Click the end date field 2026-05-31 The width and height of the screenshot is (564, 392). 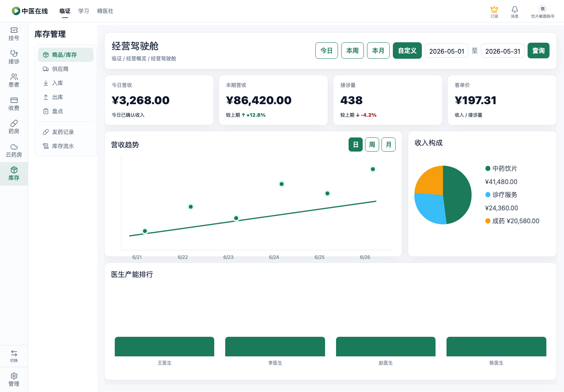pos(503,51)
